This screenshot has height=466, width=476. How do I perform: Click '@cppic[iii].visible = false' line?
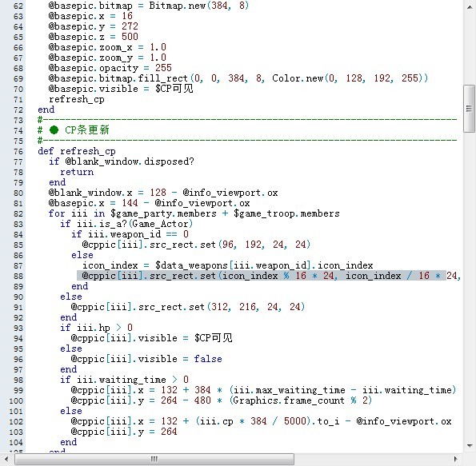(x=146, y=359)
